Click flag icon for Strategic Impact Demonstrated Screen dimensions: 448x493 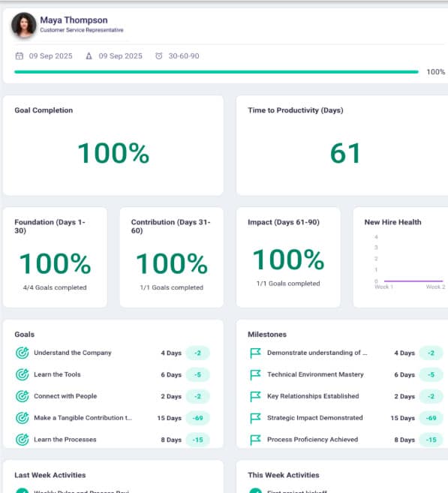[x=255, y=418]
